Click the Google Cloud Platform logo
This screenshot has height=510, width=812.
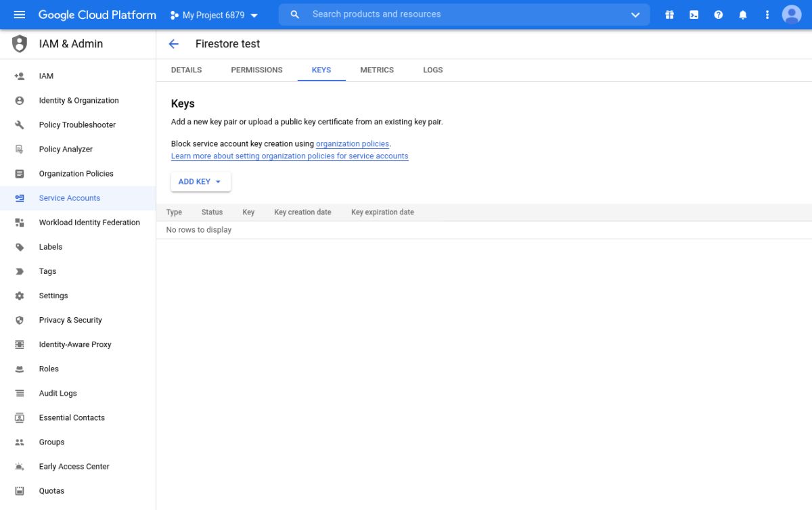coord(97,14)
